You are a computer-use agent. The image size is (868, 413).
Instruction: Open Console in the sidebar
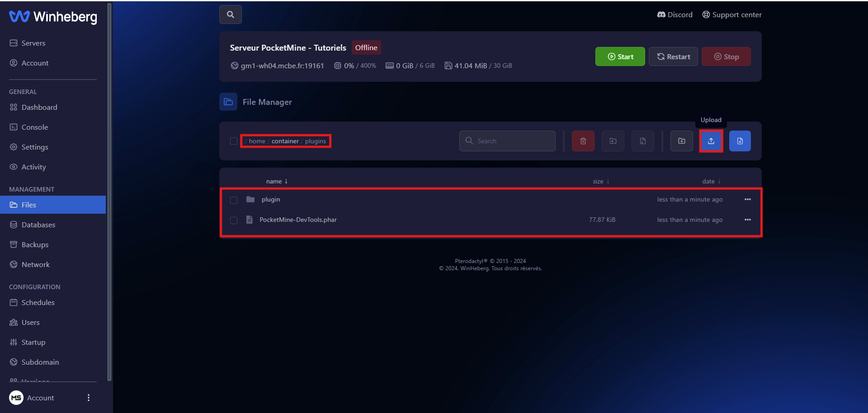(x=34, y=127)
